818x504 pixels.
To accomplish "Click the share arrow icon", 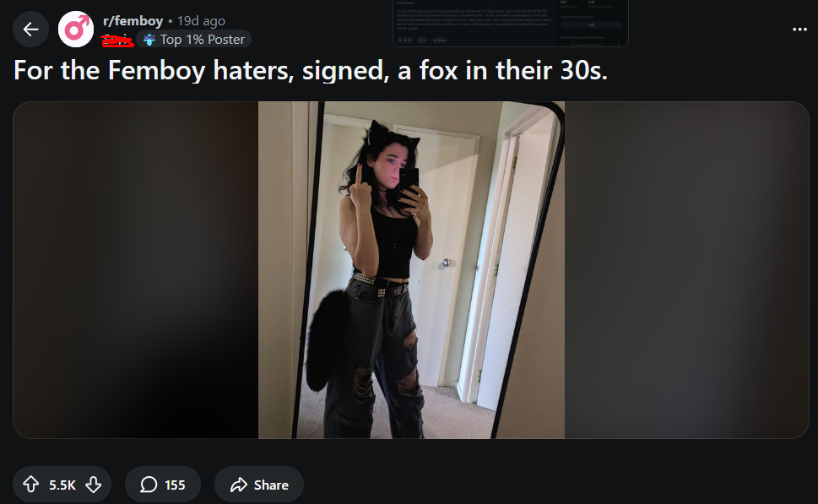I will 238,485.
